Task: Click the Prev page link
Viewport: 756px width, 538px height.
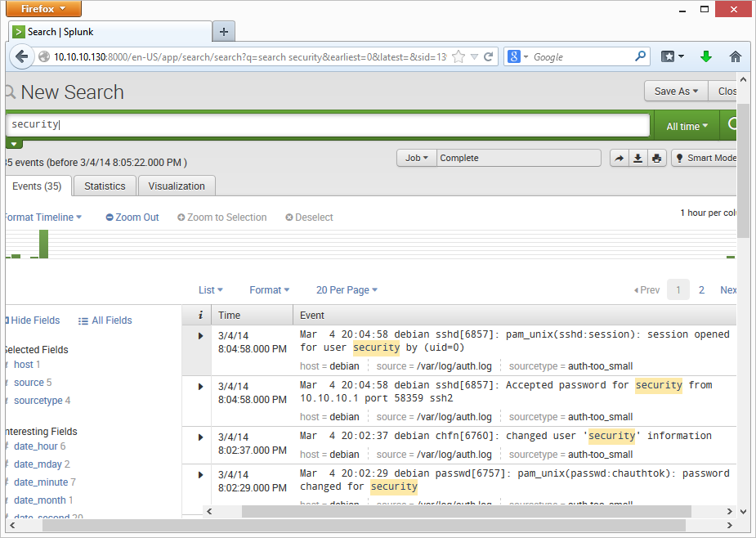Action: [x=647, y=290]
